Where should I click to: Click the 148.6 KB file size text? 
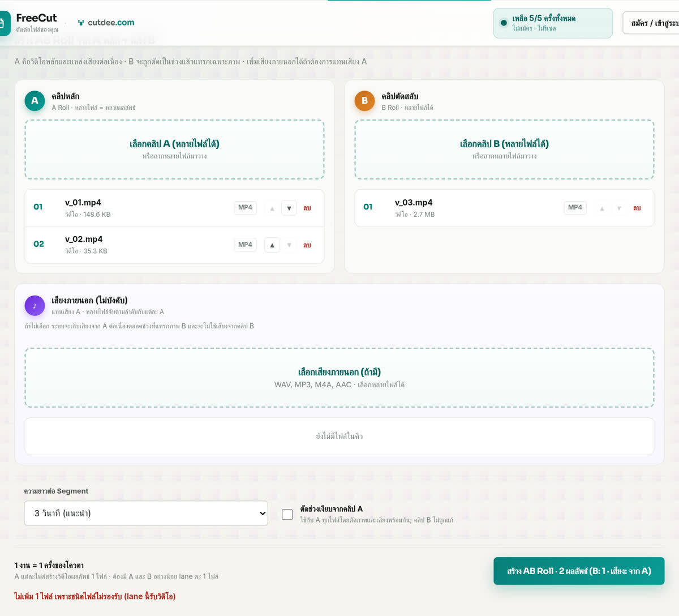coord(97,215)
